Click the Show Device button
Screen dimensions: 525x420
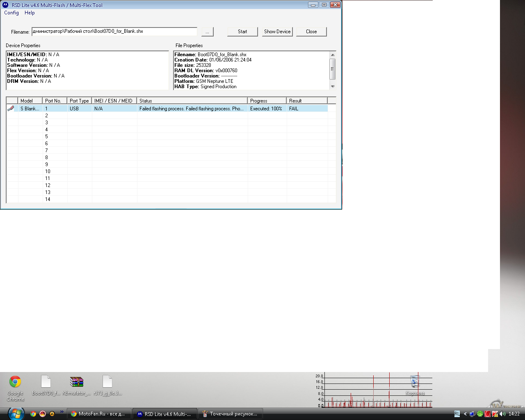tap(277, 32)
